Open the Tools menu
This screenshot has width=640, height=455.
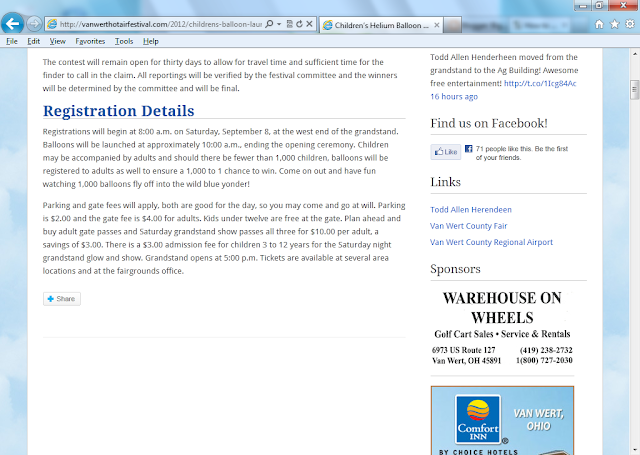click(124, 41)
